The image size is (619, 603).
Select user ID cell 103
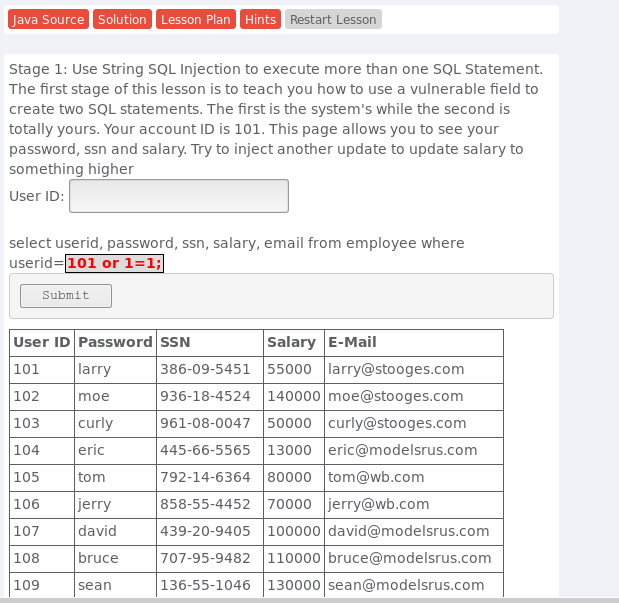tap(42, 423)
